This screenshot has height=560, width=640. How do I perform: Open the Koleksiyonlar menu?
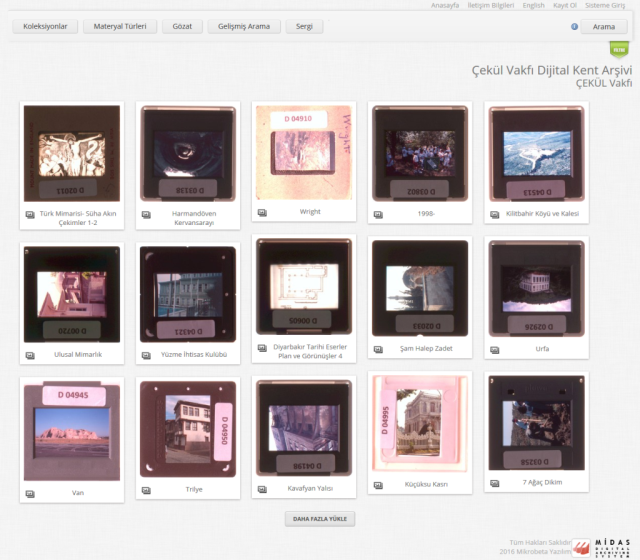point(44,26)
